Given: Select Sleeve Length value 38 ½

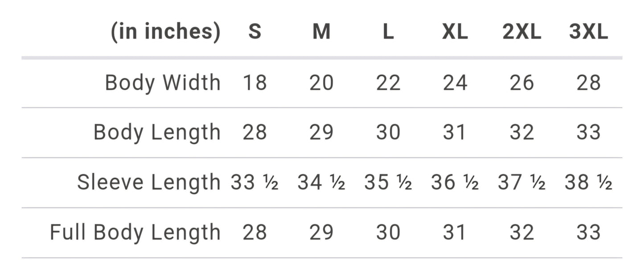Looking at the screenshot, I should click(589, 183).
